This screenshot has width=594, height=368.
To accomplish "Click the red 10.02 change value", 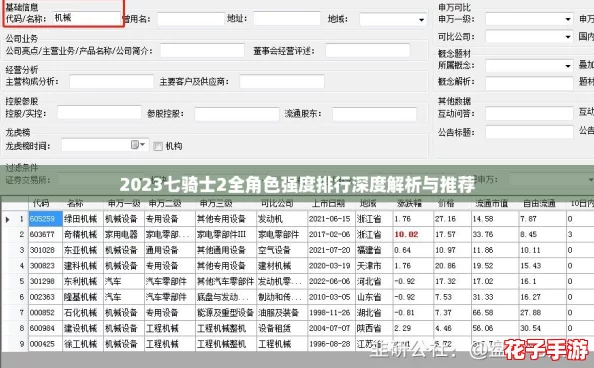I will [x=406, y=235].
